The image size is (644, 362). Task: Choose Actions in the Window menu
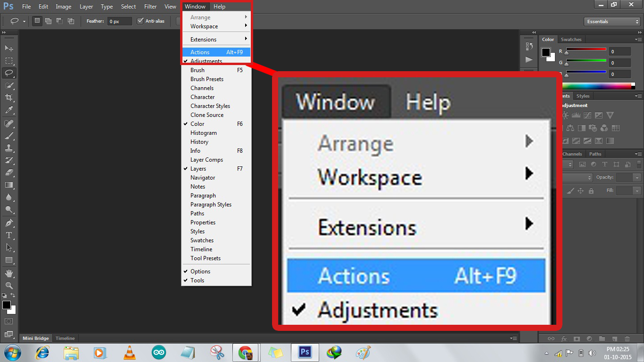pos(216,52)
